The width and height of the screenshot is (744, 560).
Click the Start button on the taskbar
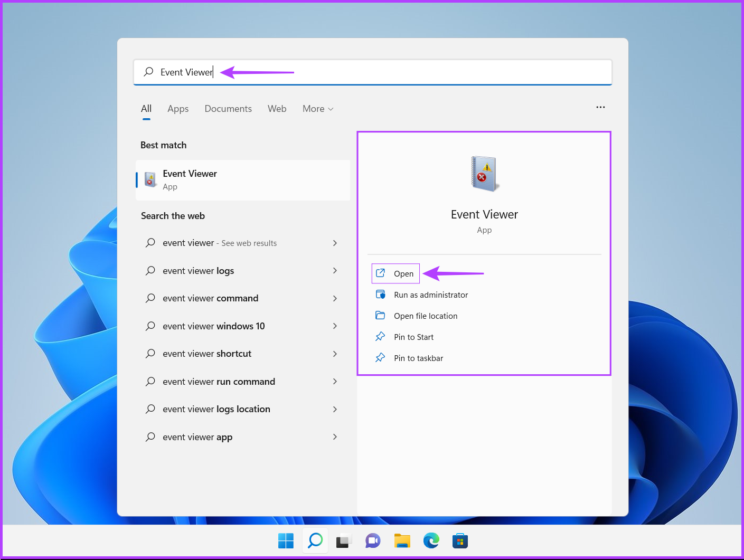pos(286,540)
